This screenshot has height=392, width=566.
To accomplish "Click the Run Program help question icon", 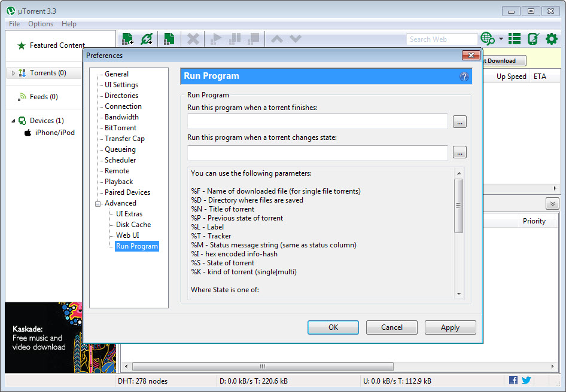I will [464, 76].
